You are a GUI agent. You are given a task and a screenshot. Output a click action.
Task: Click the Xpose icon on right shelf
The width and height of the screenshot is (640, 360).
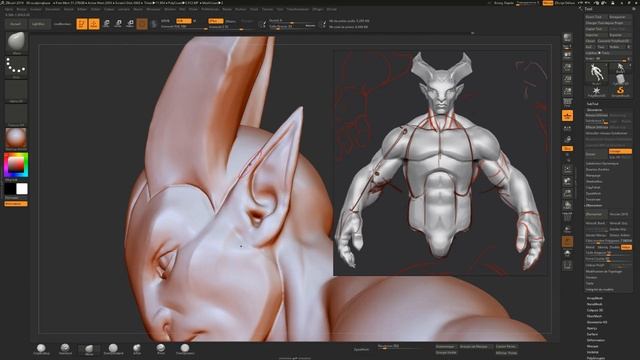click(x=567, y=265)
